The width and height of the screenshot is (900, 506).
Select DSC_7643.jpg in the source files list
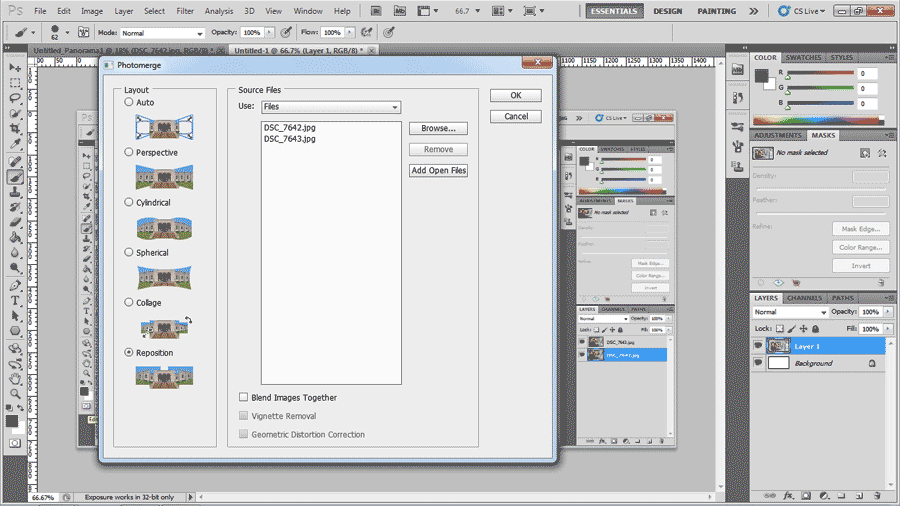tap(289, 138)
